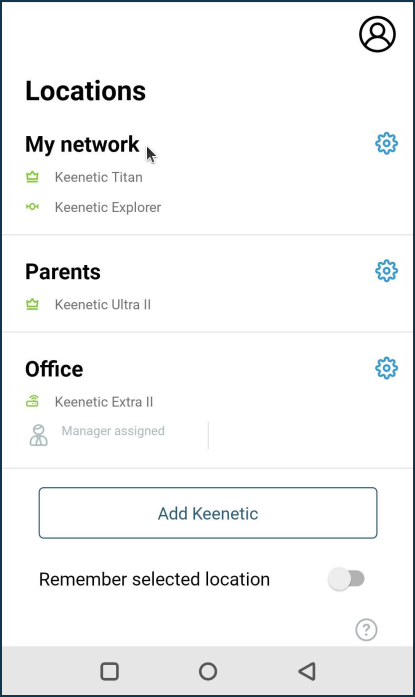Image resolution: width=415 pixels, height=697 pixels.
Task: Tap the Android Back triangle button
Action: click(307, 671)
